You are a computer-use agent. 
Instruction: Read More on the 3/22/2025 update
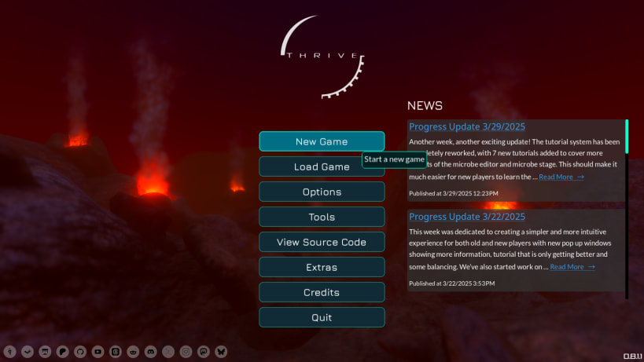[x=572, y=266]
